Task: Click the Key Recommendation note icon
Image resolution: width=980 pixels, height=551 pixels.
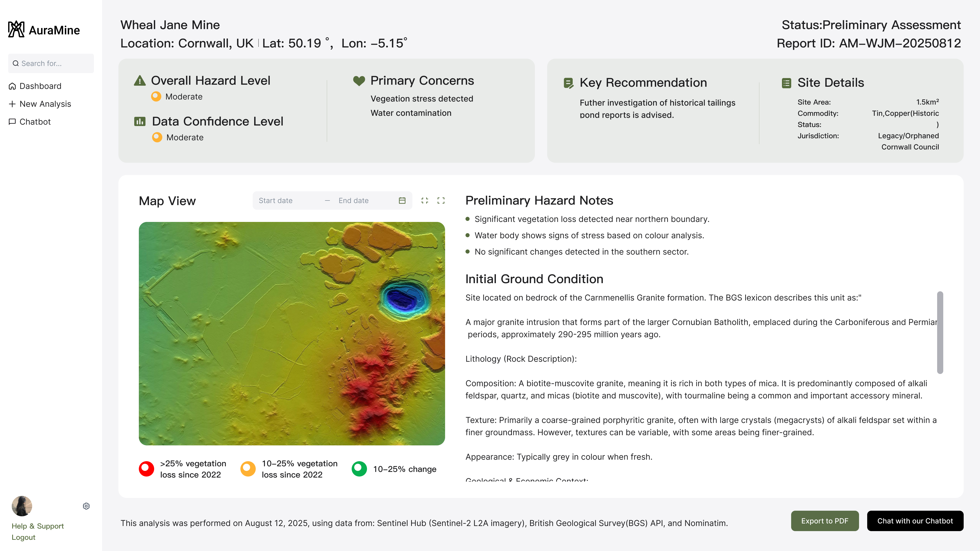Action: click(568, 83)
